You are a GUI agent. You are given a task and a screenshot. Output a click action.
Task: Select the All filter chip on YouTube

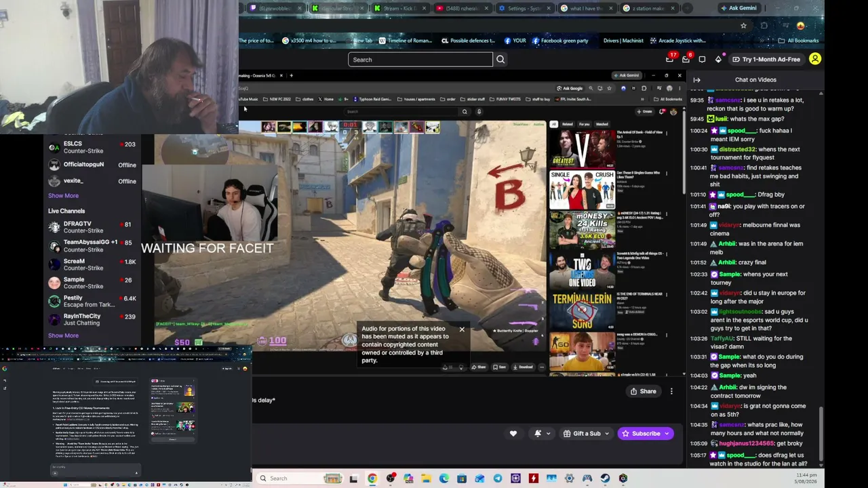[553, 125]
